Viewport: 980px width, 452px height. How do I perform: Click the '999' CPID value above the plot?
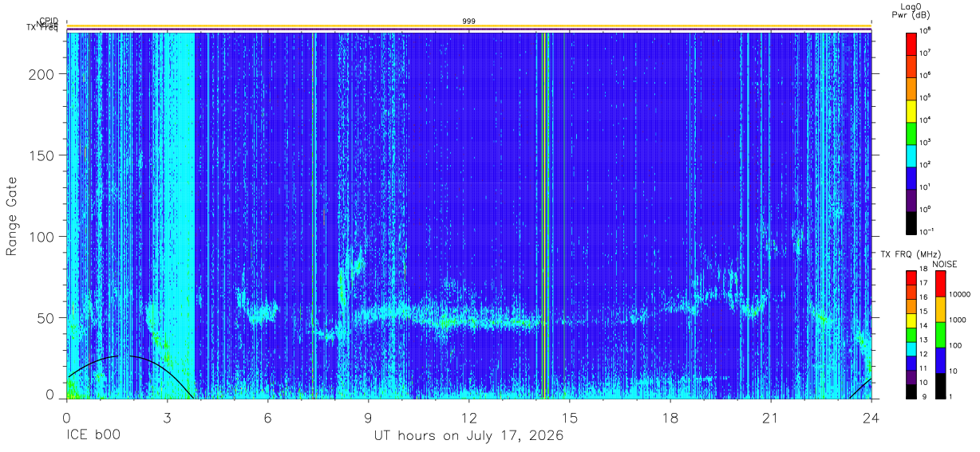pyautogui.click(x=469, y=21)
